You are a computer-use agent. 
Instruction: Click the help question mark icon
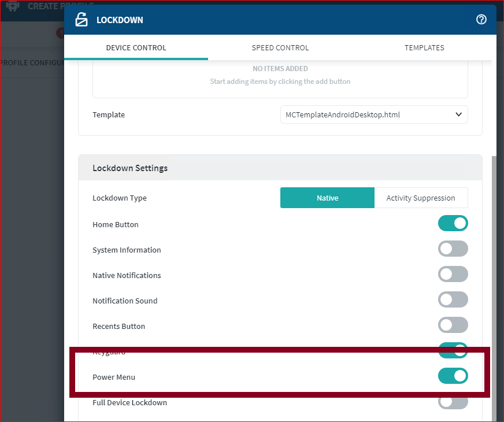481,20
